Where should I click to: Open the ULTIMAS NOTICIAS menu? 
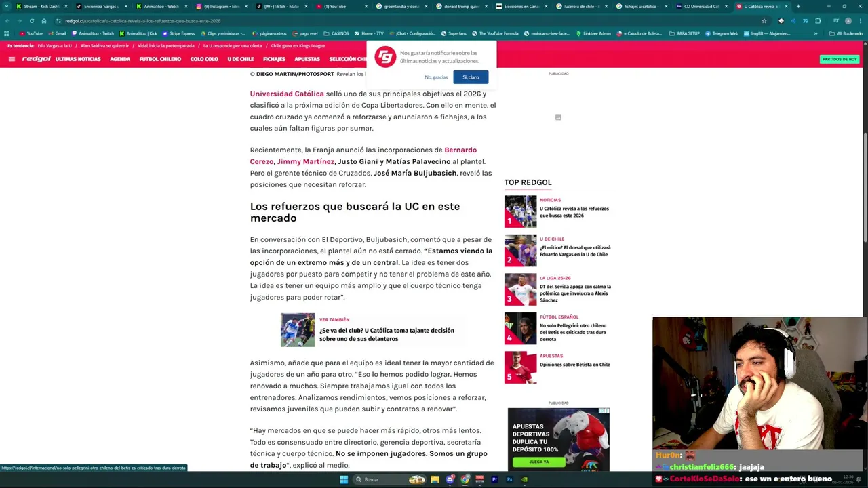pyautogui.click(x=78, y=59)
